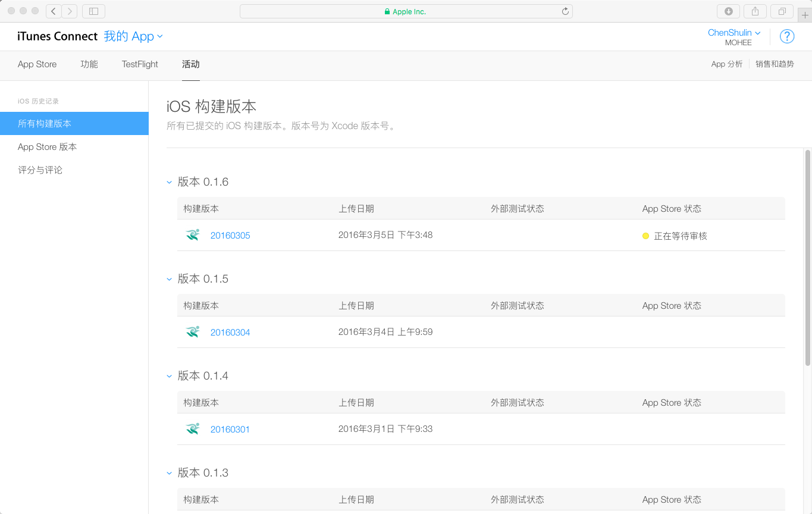Click the iTunes Connect title
812x514 pixels.
point(58,36)
